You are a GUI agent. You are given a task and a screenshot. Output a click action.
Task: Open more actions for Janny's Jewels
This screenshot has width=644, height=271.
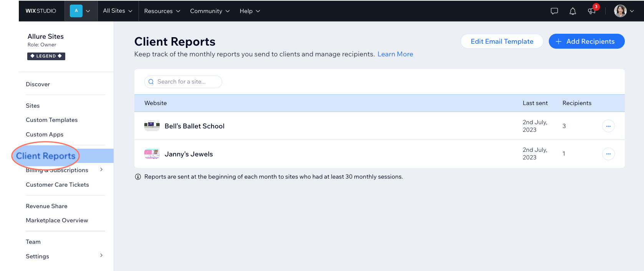[x=608, y=154]
